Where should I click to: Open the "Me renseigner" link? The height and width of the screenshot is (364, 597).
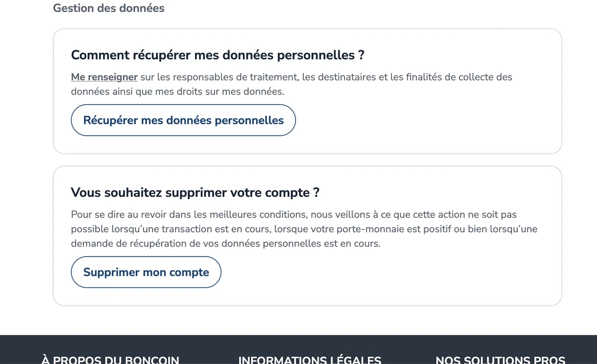[104, 77]
